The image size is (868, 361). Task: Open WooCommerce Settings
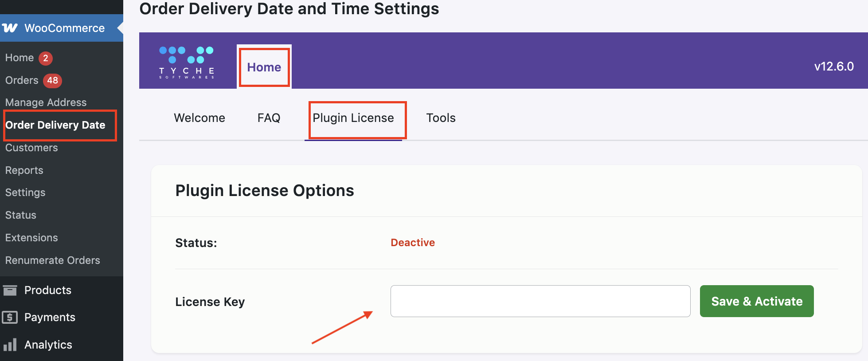pos(25,192)
